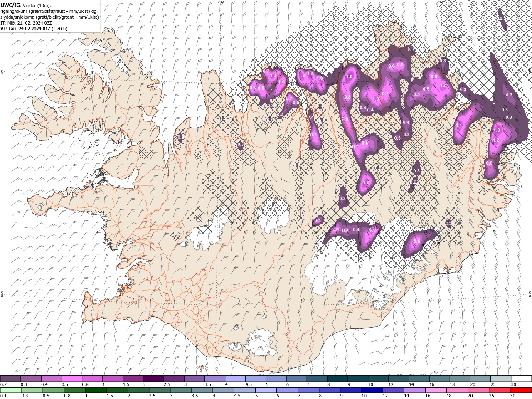Viewport: 532px width, 399px height.
Task: Pick the light pink 16–18 lower rain swatch
Action: pos(436,390)
